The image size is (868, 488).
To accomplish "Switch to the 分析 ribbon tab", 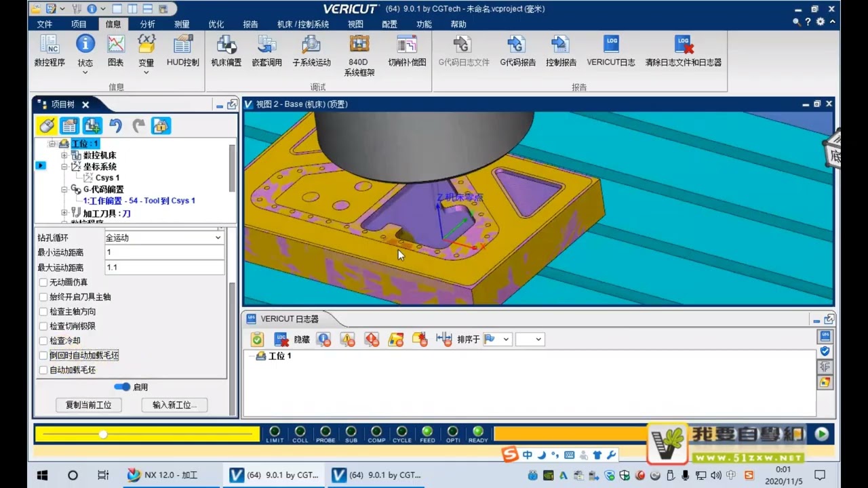I will pos(147,24).
